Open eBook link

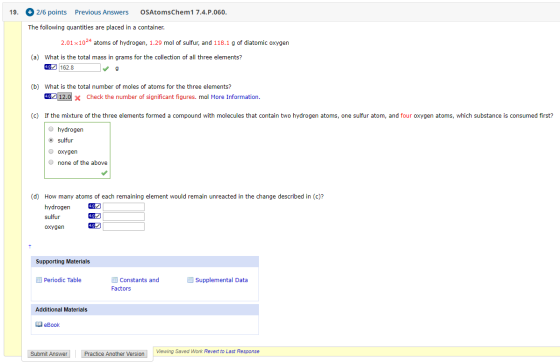tap(52, 325)
